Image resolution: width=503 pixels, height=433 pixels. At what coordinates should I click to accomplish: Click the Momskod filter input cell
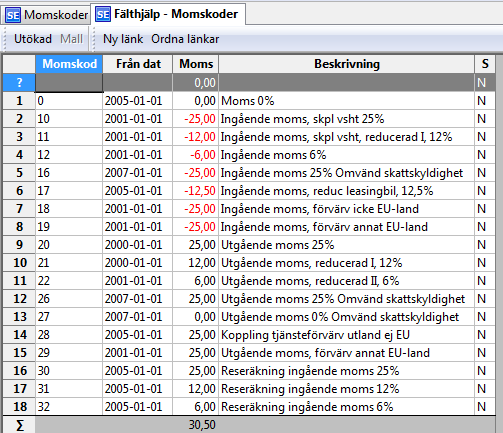point(69,82)
